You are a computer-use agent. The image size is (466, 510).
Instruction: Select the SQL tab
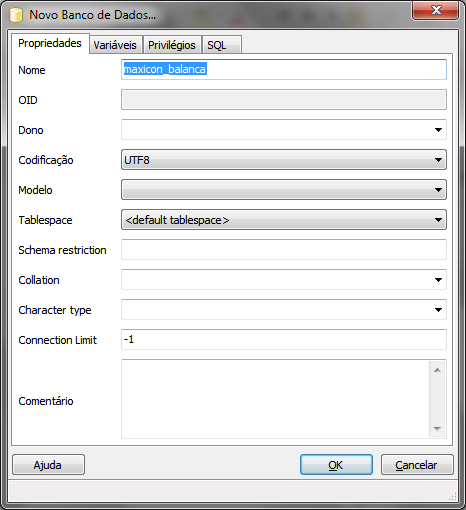[221, 45]
